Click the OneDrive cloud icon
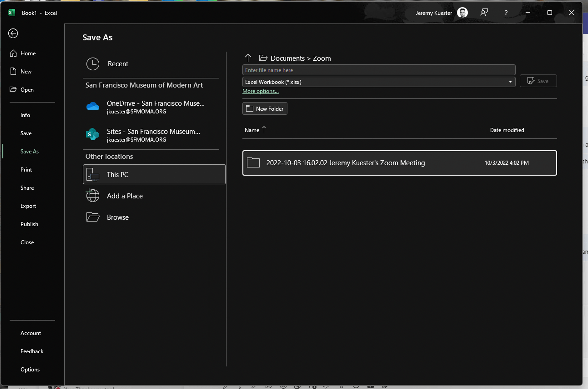The height and width of the screenshot is (389, 588). coord(93,107)
